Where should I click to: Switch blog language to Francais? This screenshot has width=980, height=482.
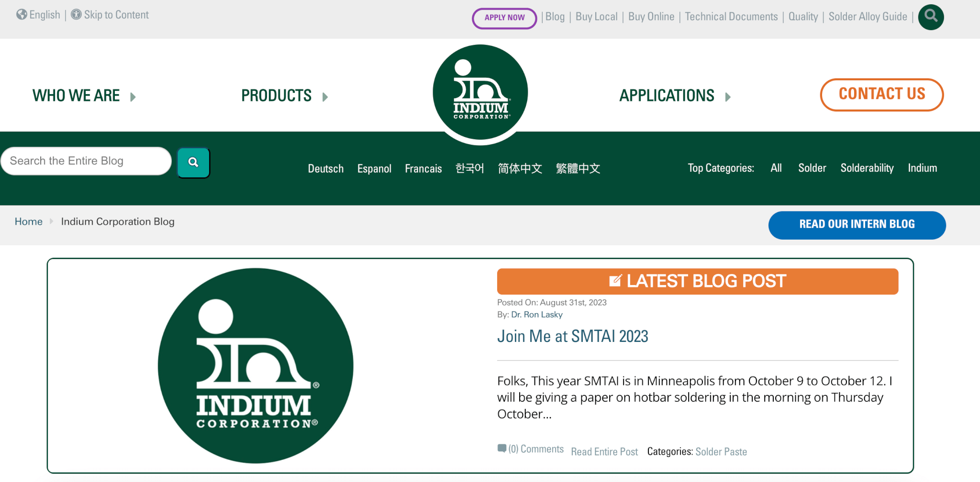pos(423,169)
